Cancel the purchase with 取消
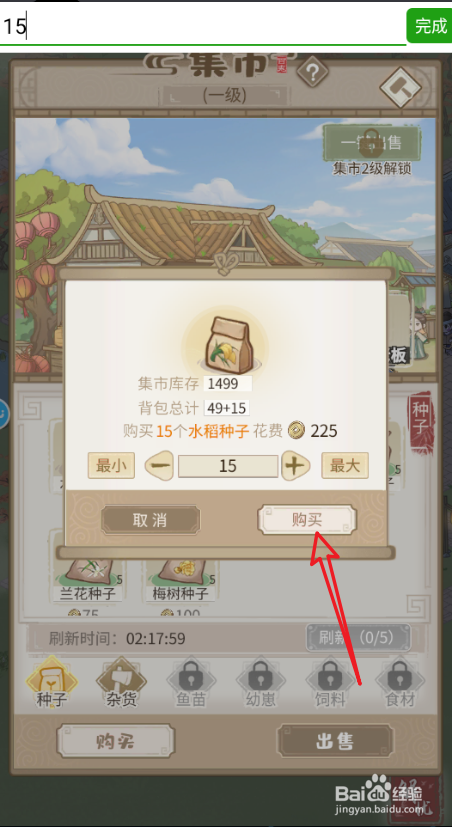The width and height of the screenshot is (452, 827). (151, 521)
